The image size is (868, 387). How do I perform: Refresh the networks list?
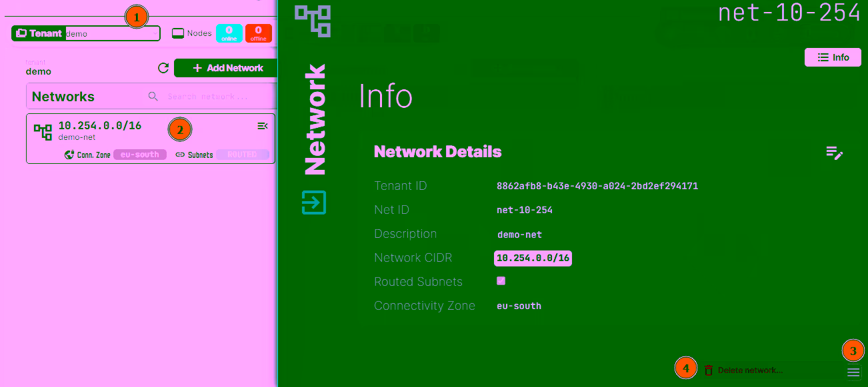click(x=163, y=67)
